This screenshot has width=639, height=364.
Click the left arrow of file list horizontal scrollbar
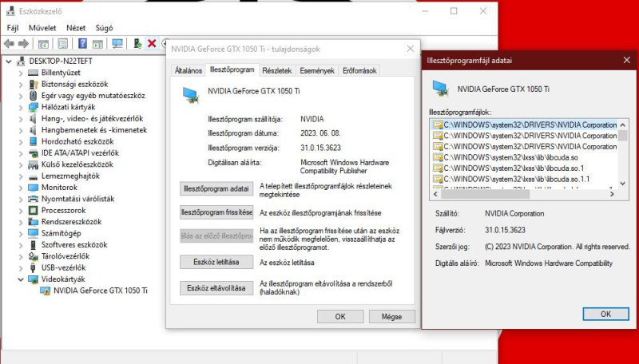[435, 195]
